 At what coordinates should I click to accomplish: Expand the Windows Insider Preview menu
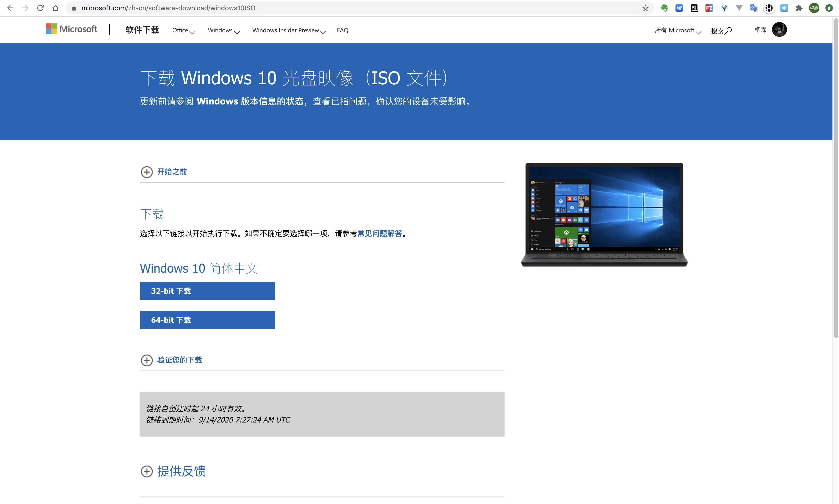click(289, 31)
